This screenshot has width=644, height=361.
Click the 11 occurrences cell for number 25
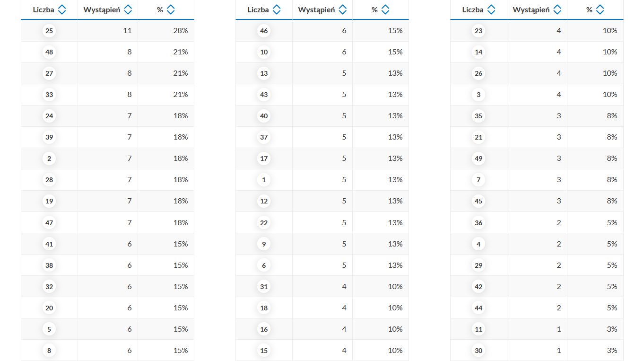coord(108,31)
